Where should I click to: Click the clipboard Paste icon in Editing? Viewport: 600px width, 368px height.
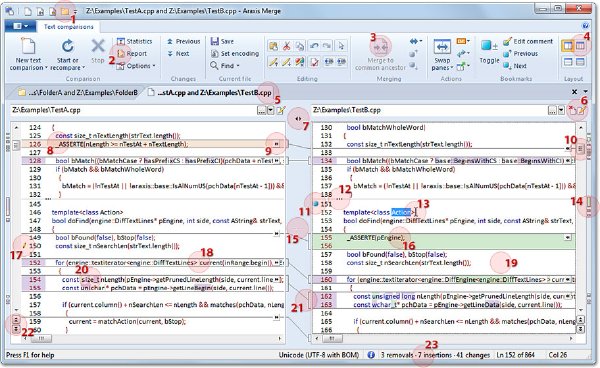pyautogui.click(x=273, y=46)
